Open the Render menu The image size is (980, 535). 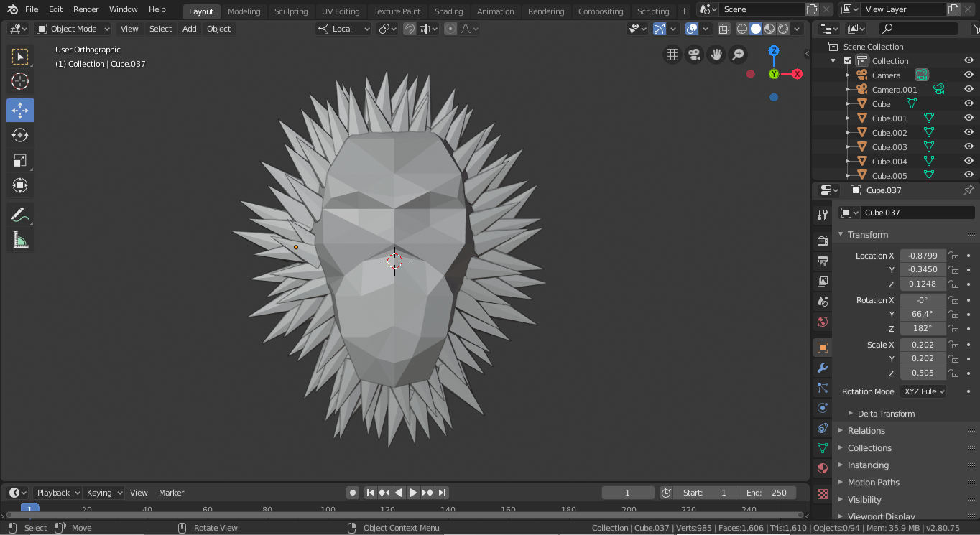pos(86,9)
